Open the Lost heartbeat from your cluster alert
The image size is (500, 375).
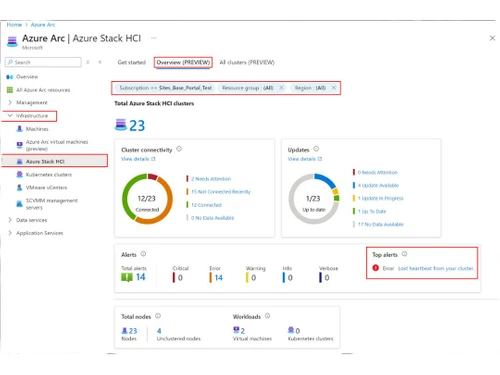(436, 268)
